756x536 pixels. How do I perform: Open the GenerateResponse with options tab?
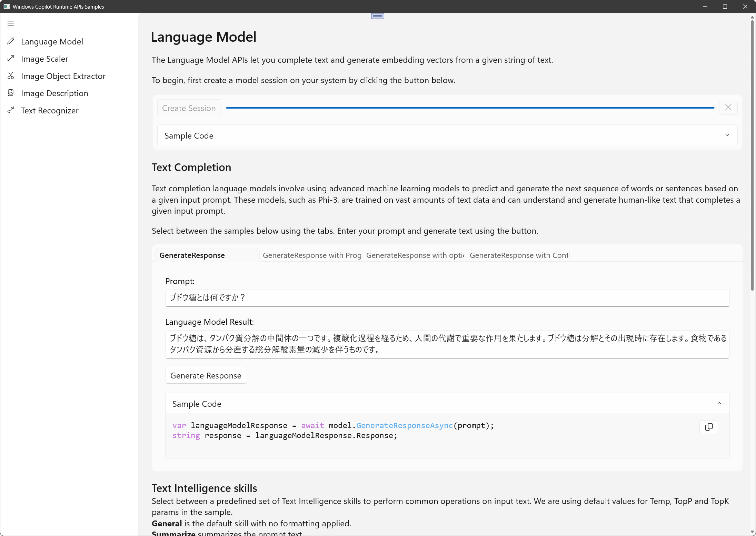(415, 255)
